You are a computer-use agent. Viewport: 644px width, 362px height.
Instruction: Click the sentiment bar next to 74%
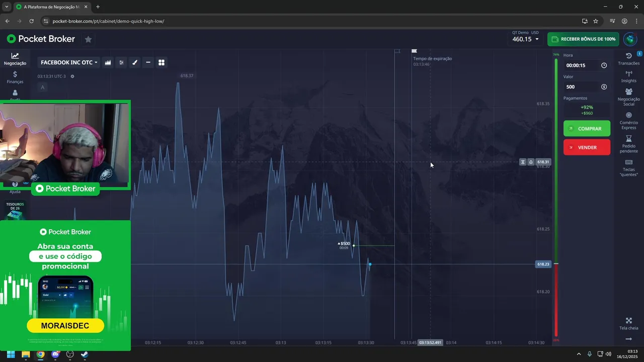(556, 198)
